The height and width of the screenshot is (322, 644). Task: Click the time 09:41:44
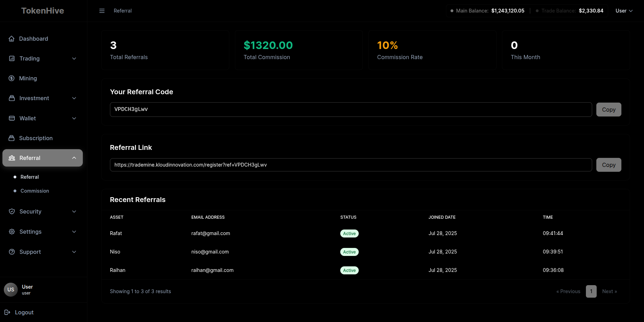(553, 233)
